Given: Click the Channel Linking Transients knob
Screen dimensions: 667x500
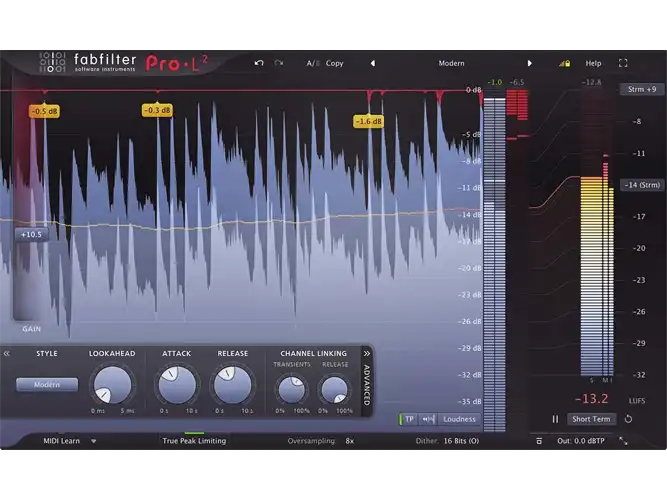Looking at the screenshot, I should pyautogui.click(x=291, y=389).
